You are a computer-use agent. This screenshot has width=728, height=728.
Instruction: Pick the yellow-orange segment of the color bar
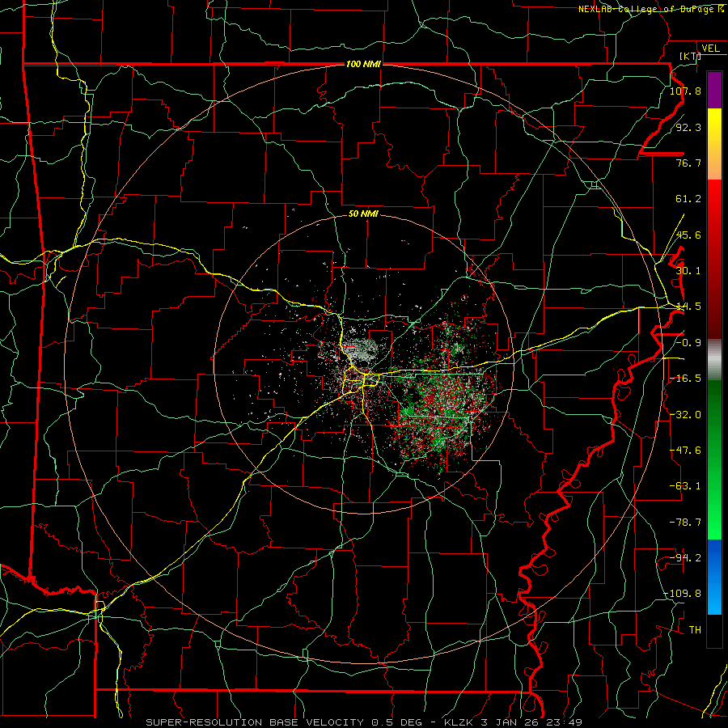tap(714, 144)
